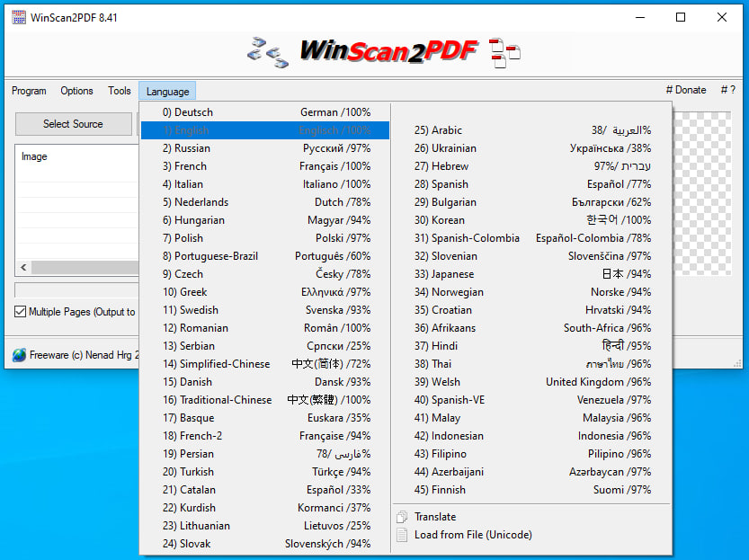Select the Image entry in the pages list
749x560 pixels.
[x=33, y=156]
